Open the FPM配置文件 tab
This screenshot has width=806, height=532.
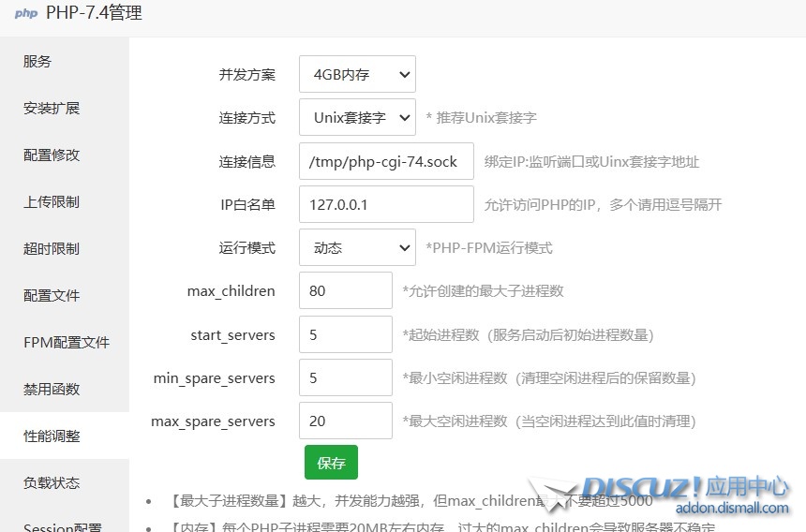tap(65, 342)
